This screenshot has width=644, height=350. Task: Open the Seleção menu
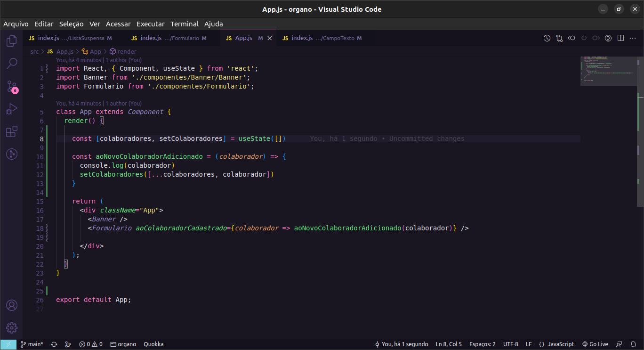click(x=72, y=24)
